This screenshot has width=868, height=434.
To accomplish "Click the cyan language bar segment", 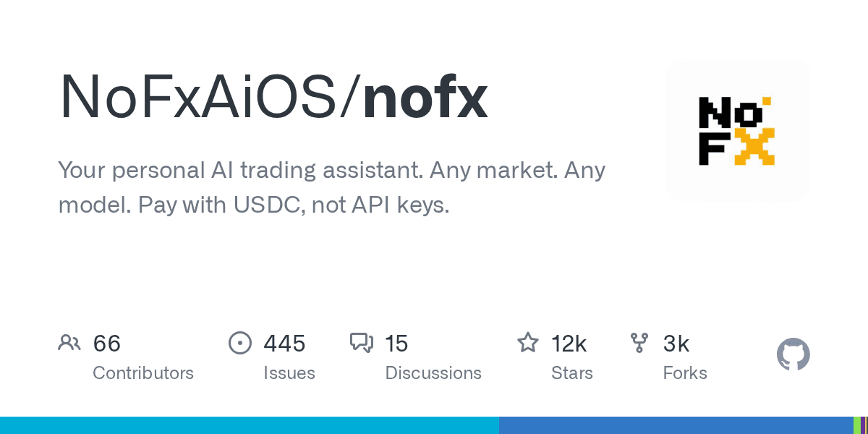I will (x=250, y=425).
